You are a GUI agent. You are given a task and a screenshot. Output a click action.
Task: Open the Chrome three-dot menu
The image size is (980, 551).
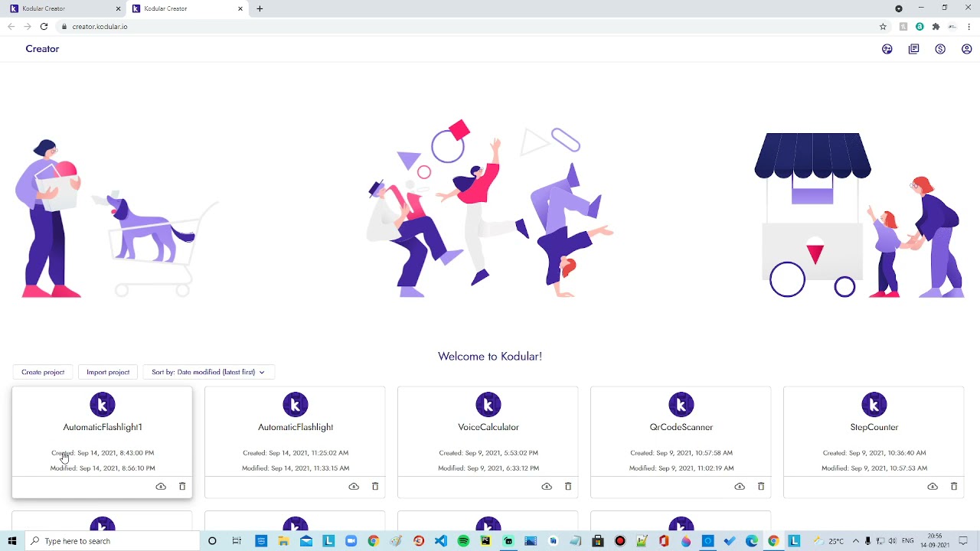pos(969,27)
